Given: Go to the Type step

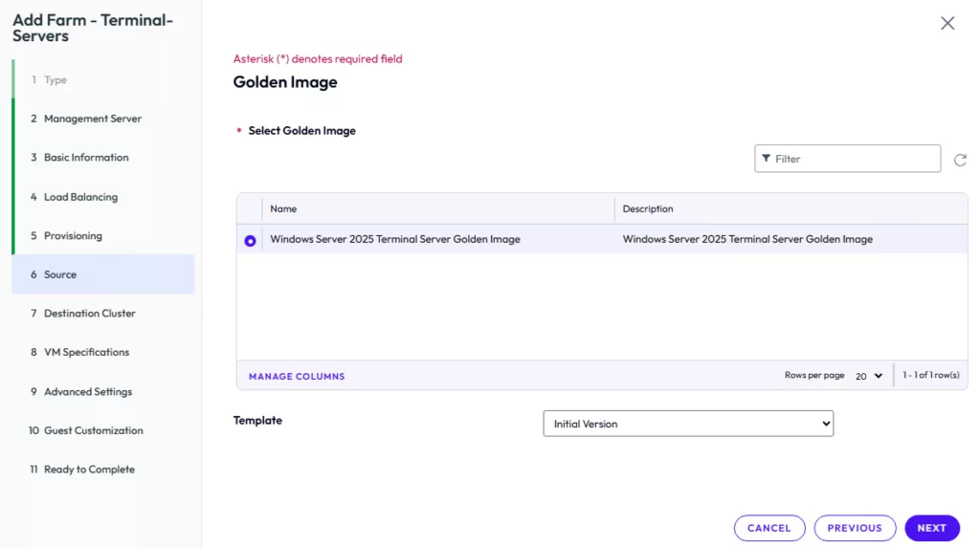Looking at the screenshot, I should point(56,80).
